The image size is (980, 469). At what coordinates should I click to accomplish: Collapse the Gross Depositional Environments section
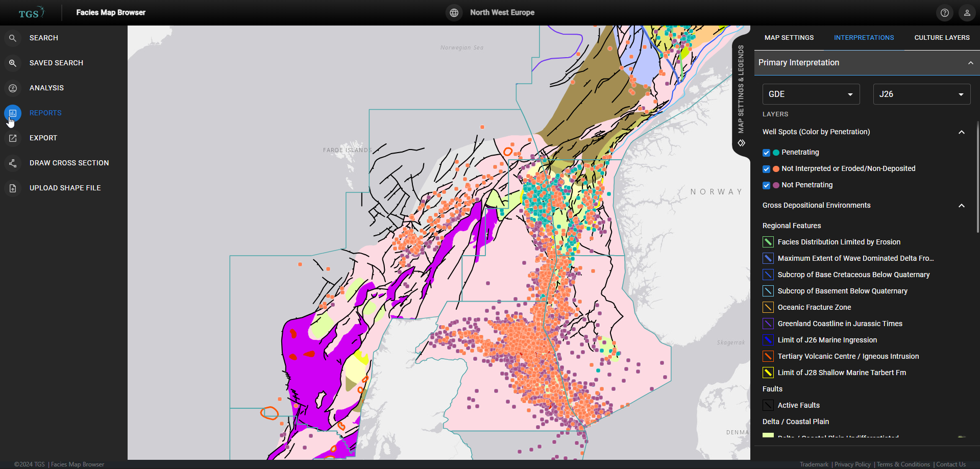coord(962,205)
